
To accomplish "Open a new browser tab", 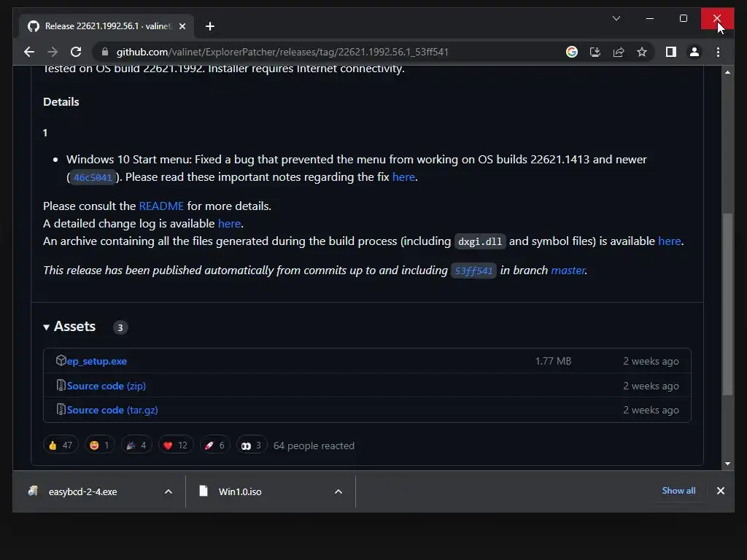I will (210, 26).
